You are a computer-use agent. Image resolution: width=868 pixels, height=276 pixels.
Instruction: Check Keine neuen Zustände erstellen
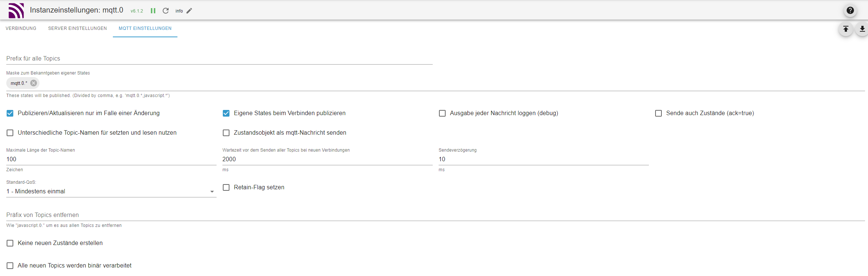click(10, 243)
